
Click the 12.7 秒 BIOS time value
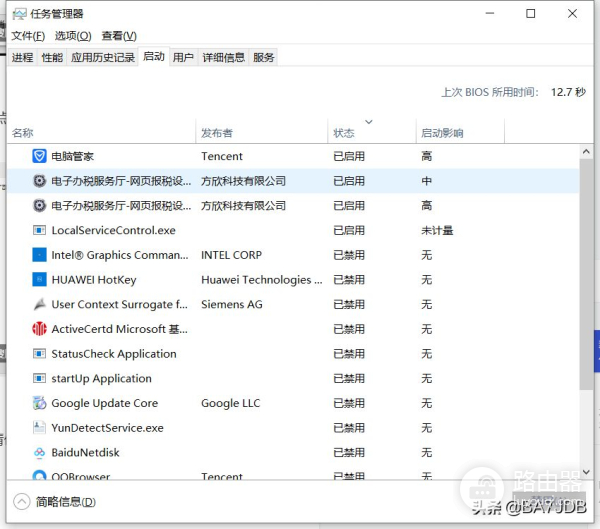point(568,92)
